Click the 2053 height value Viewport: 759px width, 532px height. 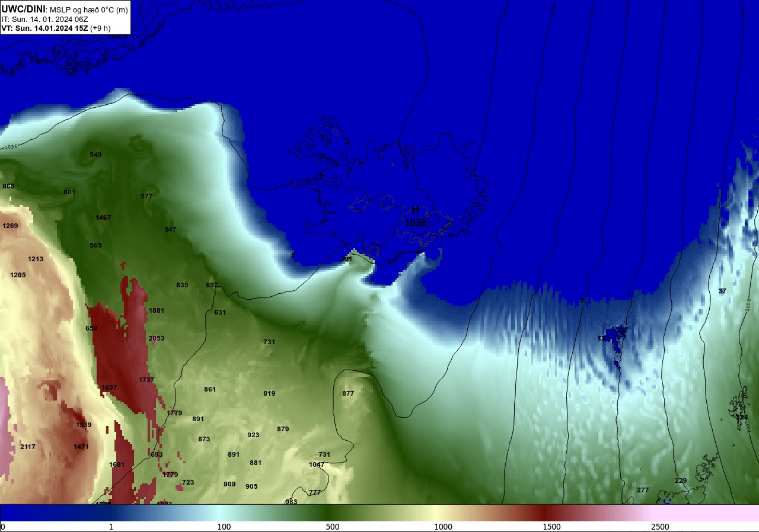tap(157, 338)
